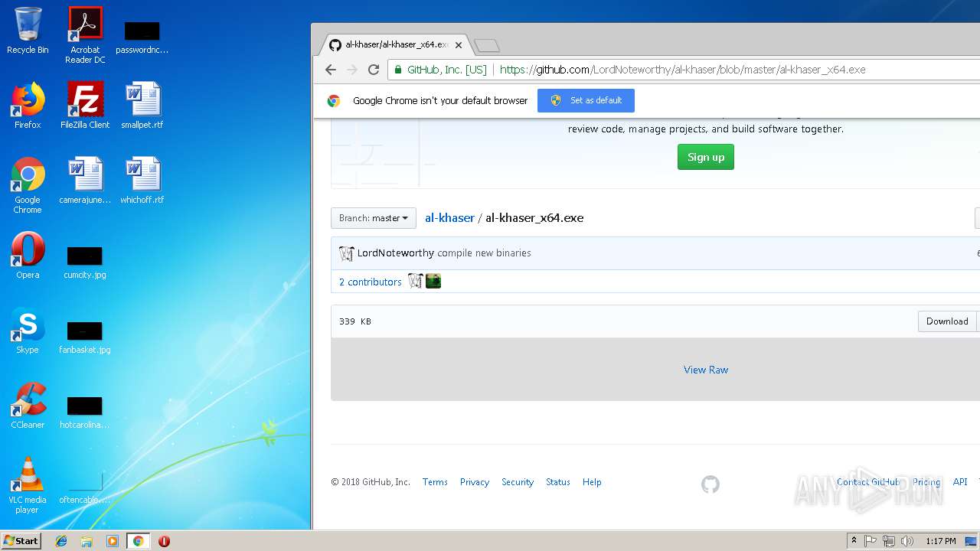Launch Opera desktop shortcut

point(28,256)
